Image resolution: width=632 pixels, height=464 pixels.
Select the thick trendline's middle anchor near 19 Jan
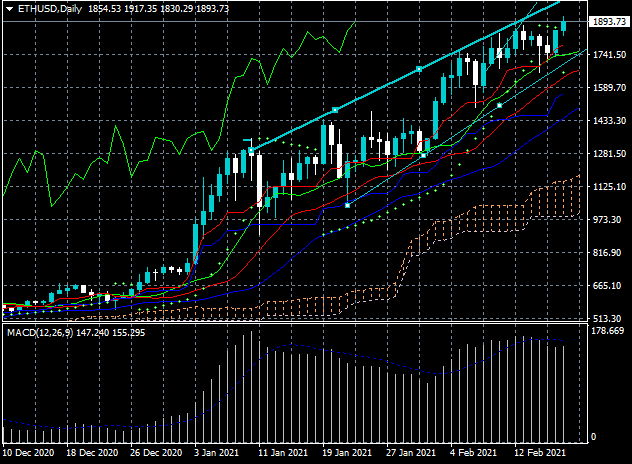pyautogui.click(x=335, y=110)
